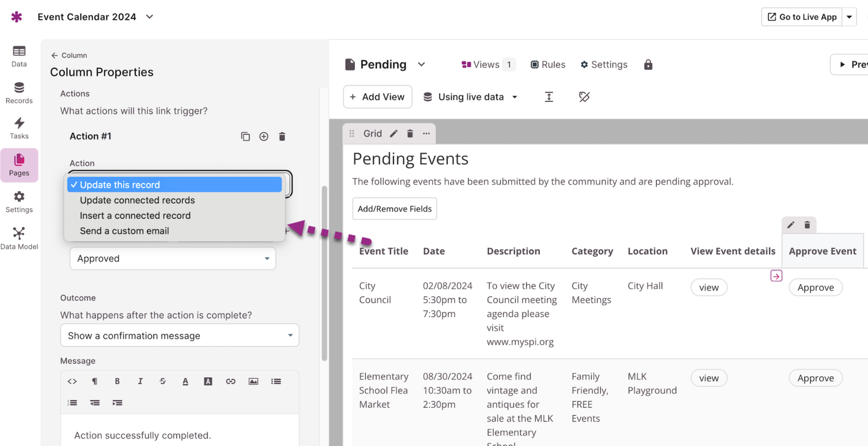Screen dimensions: 868x446
Task: Duplicate Action #1 with copy icon
Action: pos(245,137)
